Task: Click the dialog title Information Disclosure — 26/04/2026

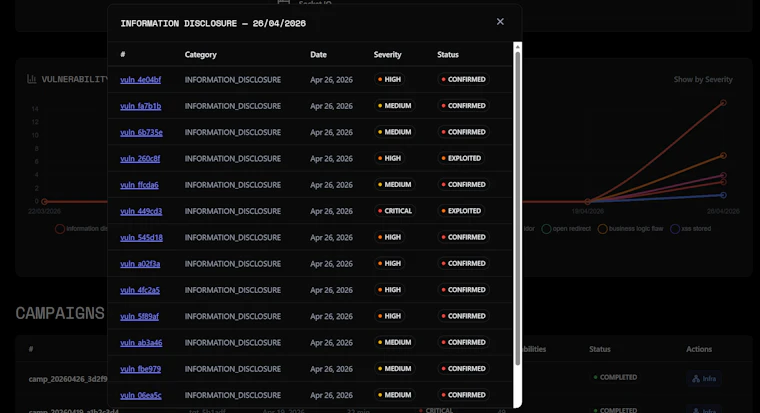Action: (213, 23)
